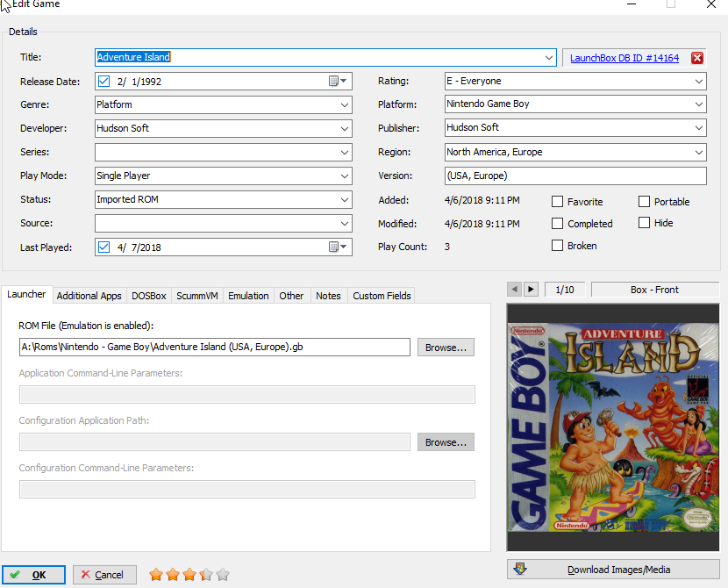The height and width of the screenshot is (588, 728).
Task: Click the Adventure Island box art thumbnail
Action: (613, 427)
